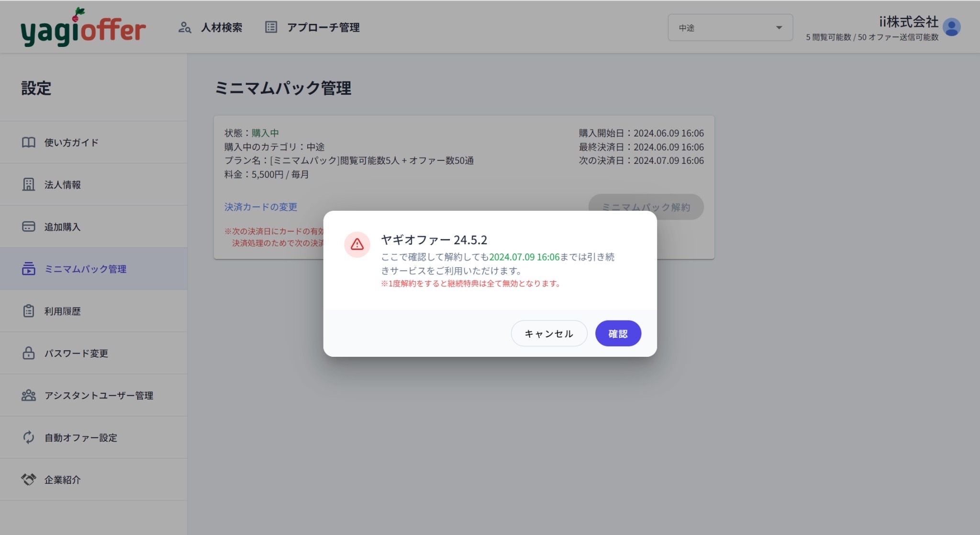Click the approach management list icon

pyautogui.click(x=271, y=27)
